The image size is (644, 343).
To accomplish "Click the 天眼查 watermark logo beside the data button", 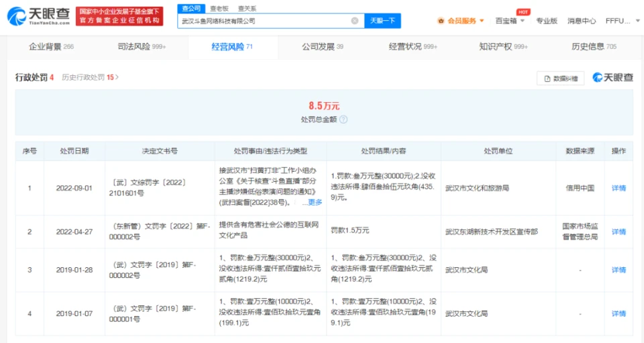I will [x=612, y=78].
